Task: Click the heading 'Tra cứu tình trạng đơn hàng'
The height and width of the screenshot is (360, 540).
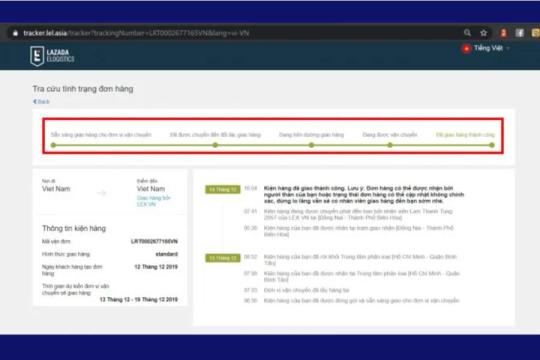Action: [x=83, y=89]
